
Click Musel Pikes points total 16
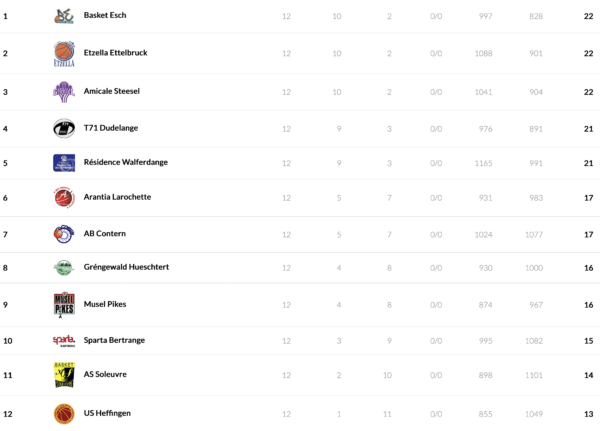(588, 304)
